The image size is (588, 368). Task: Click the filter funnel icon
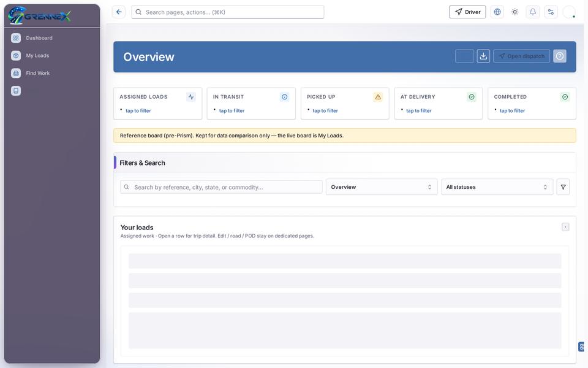pyautogui.click(x=563, y=187)
